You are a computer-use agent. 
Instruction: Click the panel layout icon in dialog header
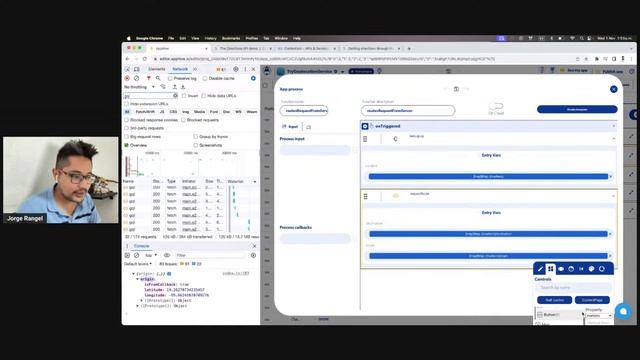[456, 89]
